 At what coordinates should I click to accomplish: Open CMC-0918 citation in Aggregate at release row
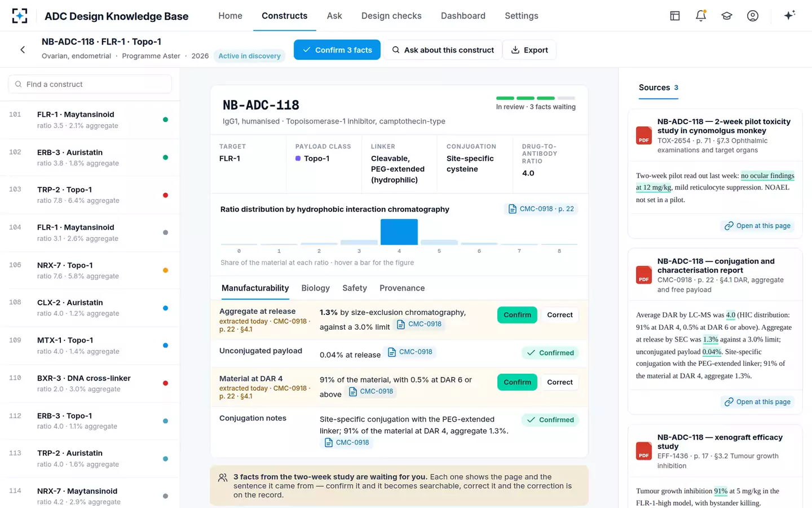(x=419, y=324)
